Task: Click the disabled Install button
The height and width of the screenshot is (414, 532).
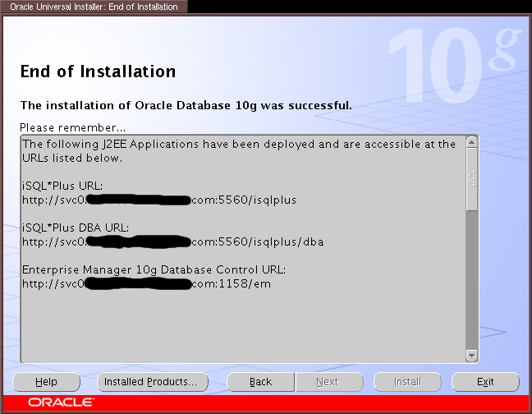Action: [407, 382]
